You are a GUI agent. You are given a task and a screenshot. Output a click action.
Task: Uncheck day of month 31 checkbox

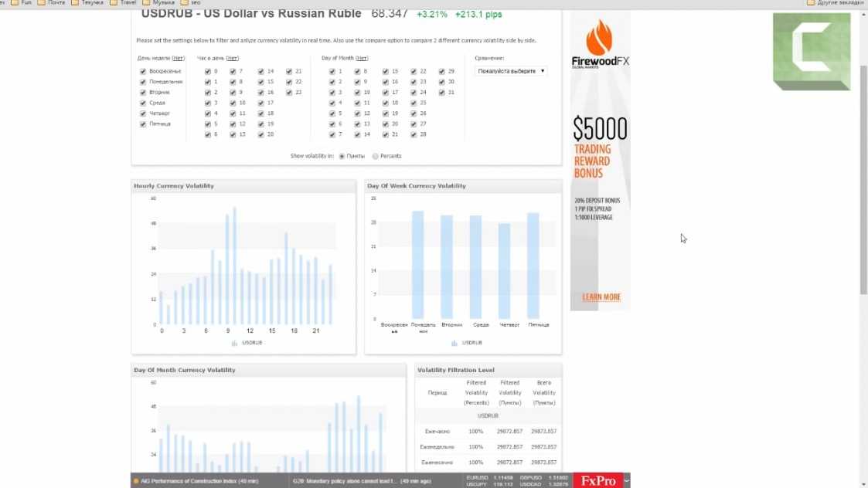click(441, 92)
